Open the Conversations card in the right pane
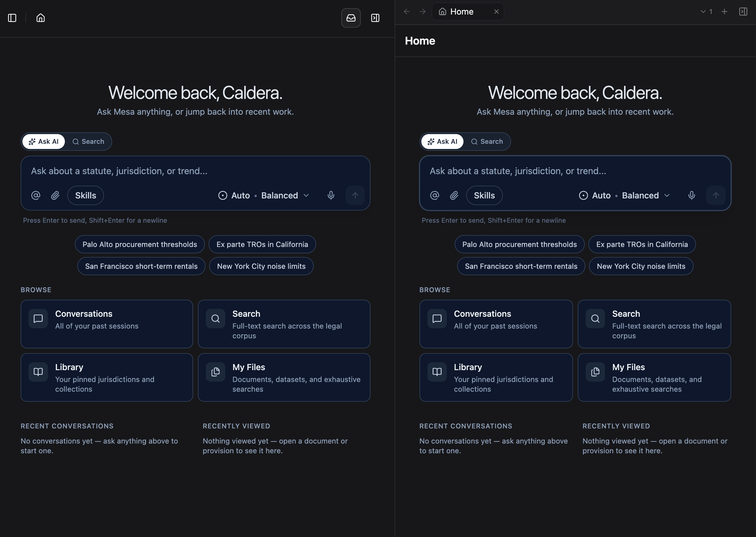 pos(496,324)
